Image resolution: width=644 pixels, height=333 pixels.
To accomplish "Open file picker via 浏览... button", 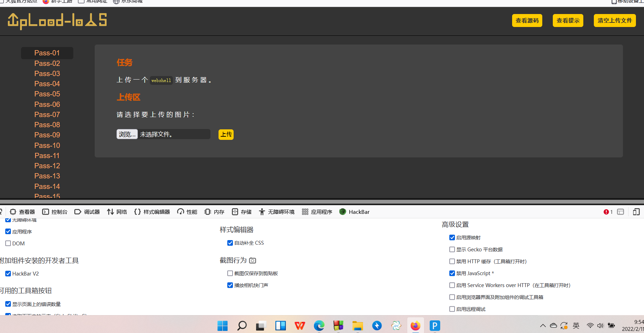I will (127, 134).
